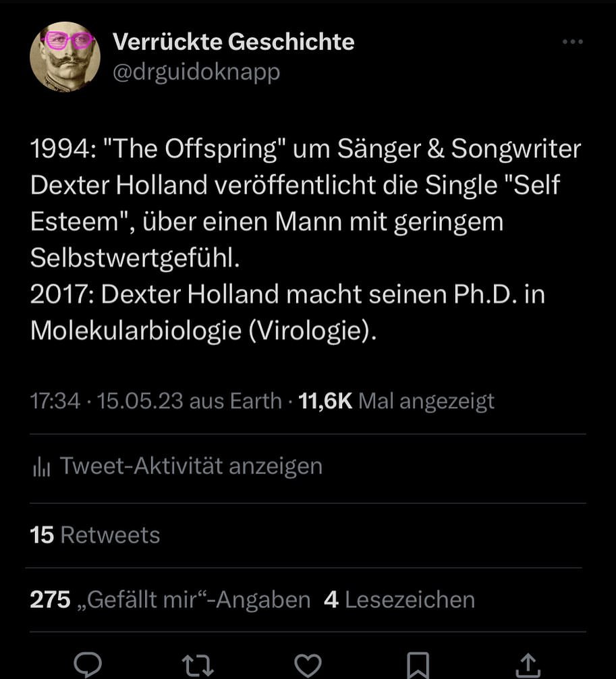Open the Verrückte Geschichte display name
The image size is (616, 679).
pos(233,42)
